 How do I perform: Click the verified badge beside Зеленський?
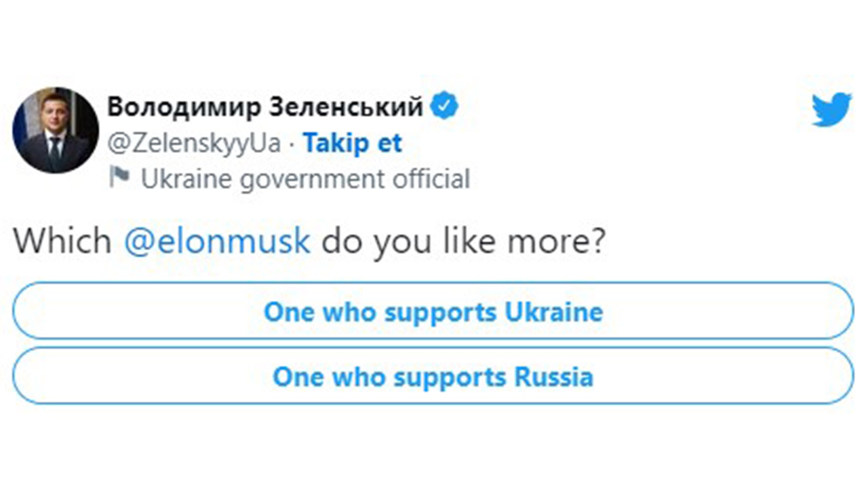click(445, 106)
